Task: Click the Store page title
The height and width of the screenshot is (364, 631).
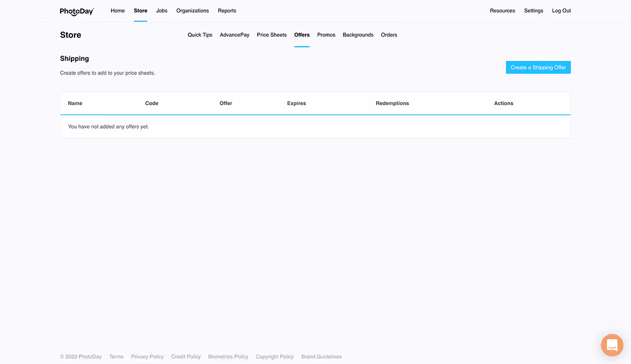Action: pyautogui.click(x=70, y=35)
